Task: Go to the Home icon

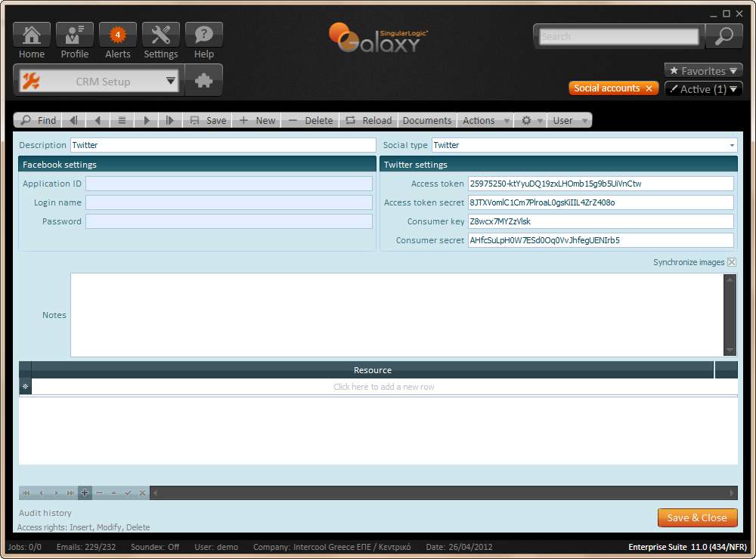Action: (x=31, y=35)
